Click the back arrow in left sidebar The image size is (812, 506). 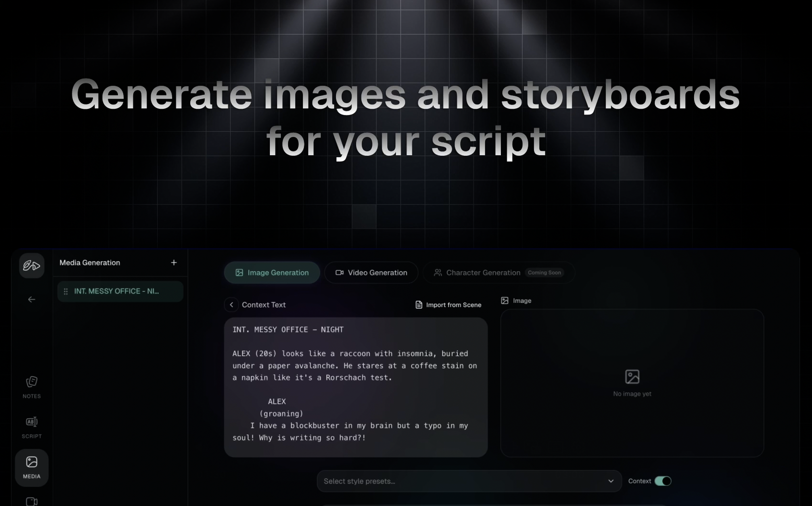pos(32,299)
